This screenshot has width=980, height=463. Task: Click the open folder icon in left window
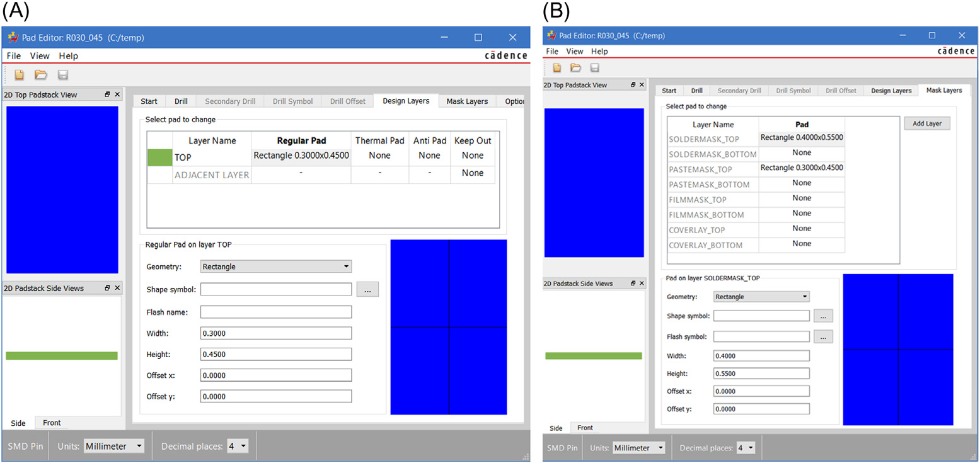(41, 75)
